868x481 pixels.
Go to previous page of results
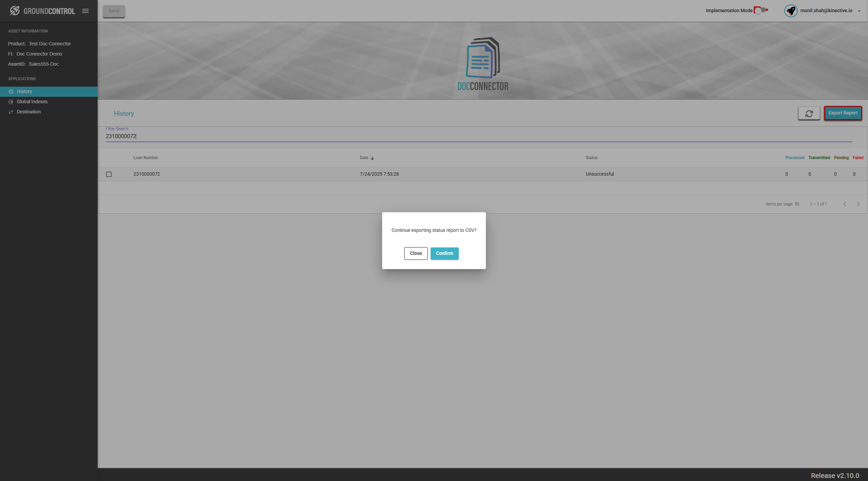point(844,204)
